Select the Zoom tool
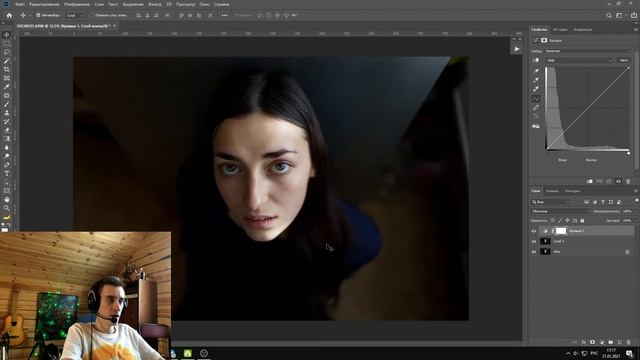640x360 pixels. click(7, 208)
